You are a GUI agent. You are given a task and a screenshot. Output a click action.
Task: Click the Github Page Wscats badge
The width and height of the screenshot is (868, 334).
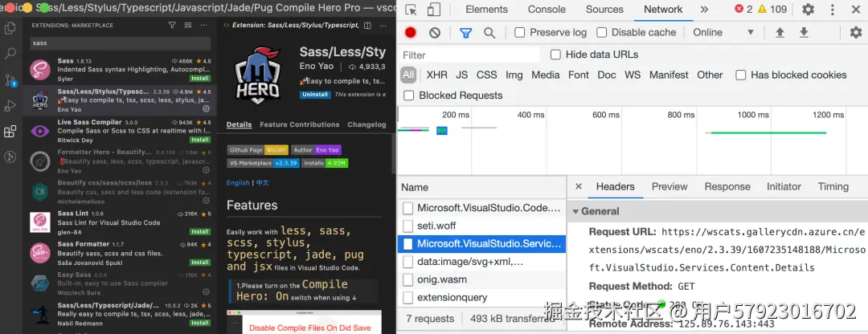pyautogui.click(x=257, y=150)
